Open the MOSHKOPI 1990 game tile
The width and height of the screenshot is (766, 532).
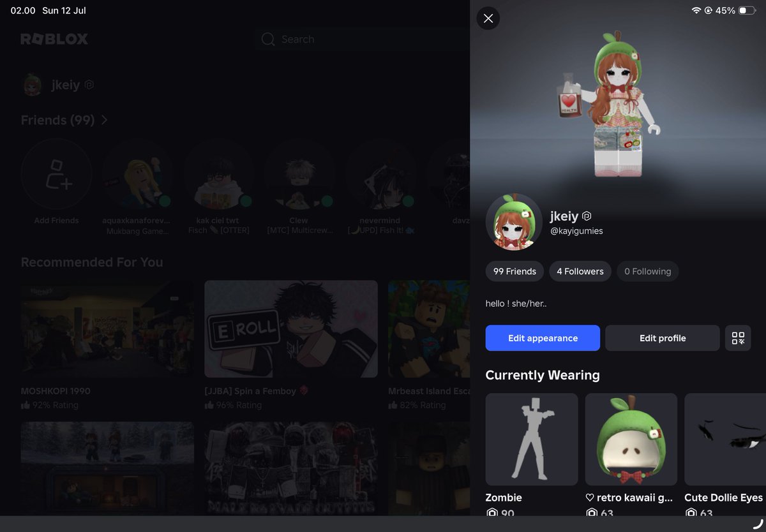pyautogui.click(x=107, y=329)
